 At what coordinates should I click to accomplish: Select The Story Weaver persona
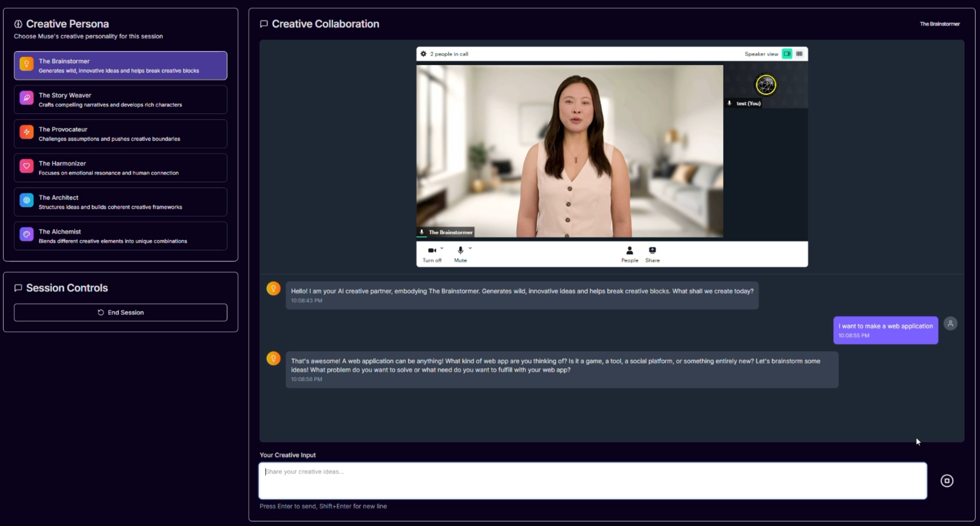(x=120, y=100)
